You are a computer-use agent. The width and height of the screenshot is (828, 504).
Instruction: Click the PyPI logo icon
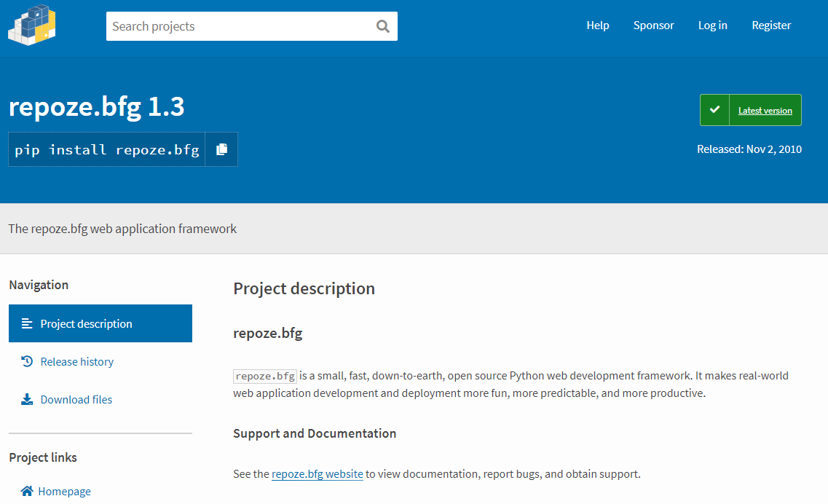pyautogui.click(x=32, y=25)
